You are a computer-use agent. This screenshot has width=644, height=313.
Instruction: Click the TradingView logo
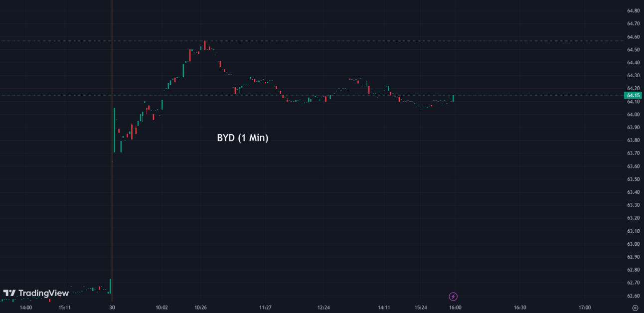click(x=36, y=293)
